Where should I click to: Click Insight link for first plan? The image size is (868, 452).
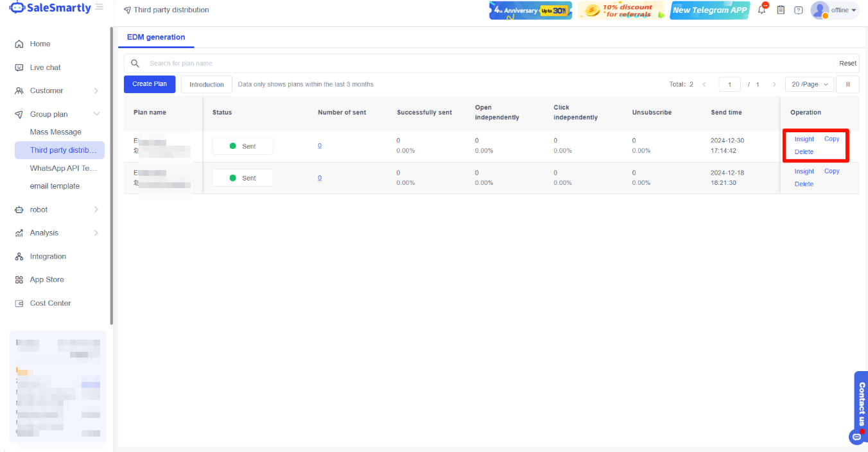coord(804,139)
